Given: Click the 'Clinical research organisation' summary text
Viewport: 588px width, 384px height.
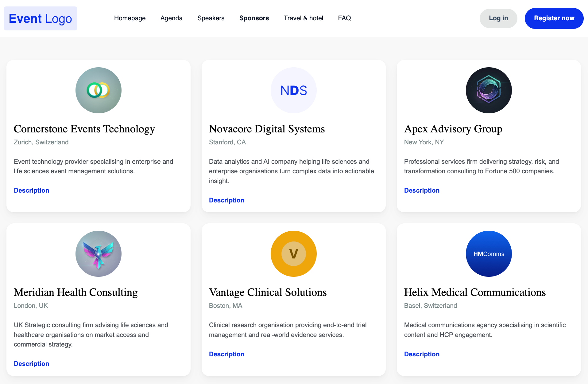Looking at the screenshot, I should tap(288, 330).
